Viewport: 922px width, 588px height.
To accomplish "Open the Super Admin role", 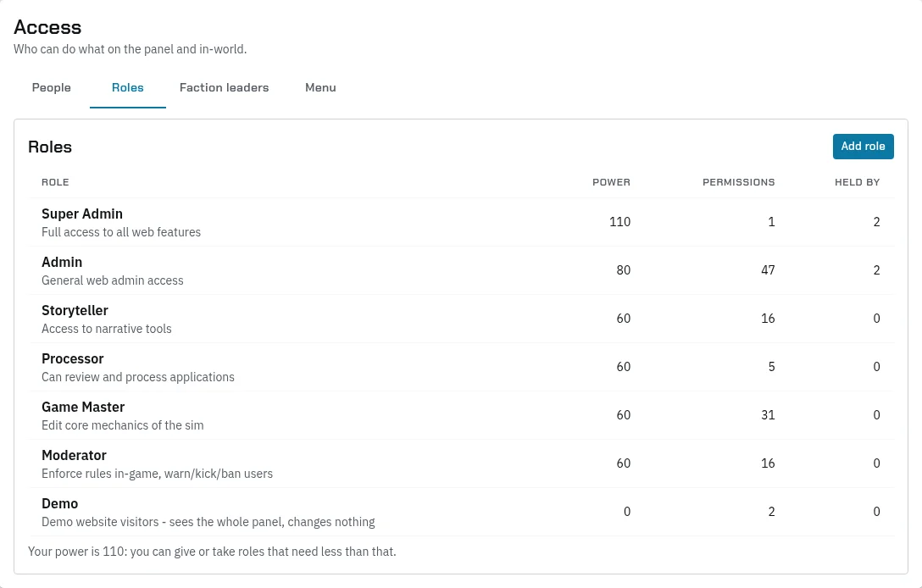I will [x=462, y=222].
